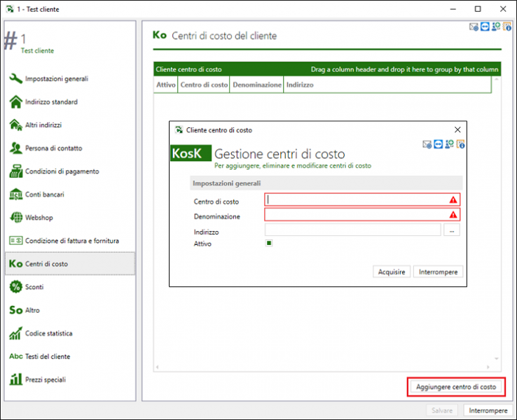Focus the Denominazione input field
Screen dimensions: 517x420
pos(362,215)
